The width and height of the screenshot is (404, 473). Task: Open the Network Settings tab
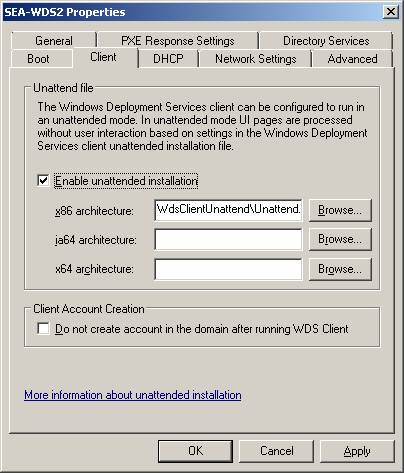click(x=255, y=59)
